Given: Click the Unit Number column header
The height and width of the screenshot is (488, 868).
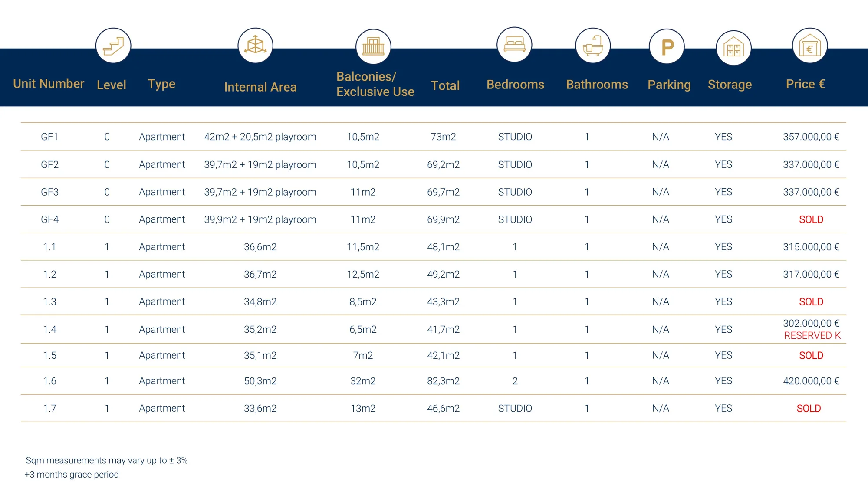Looking at the screenshot, I should tap(49, 83).
